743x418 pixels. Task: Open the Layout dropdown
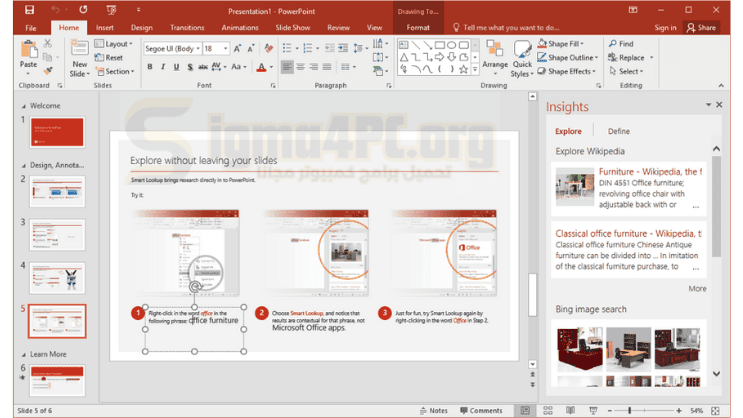(x=114, y=44)
